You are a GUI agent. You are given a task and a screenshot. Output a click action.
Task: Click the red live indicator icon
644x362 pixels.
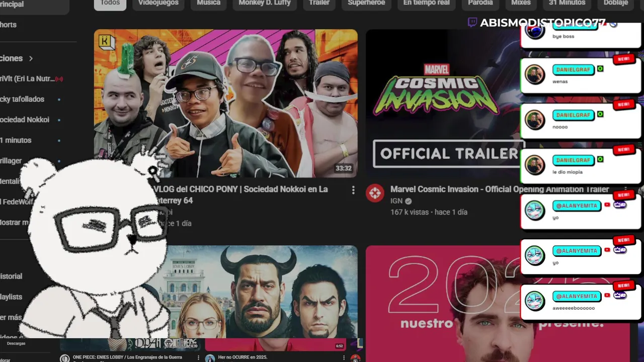pos(59,79)
